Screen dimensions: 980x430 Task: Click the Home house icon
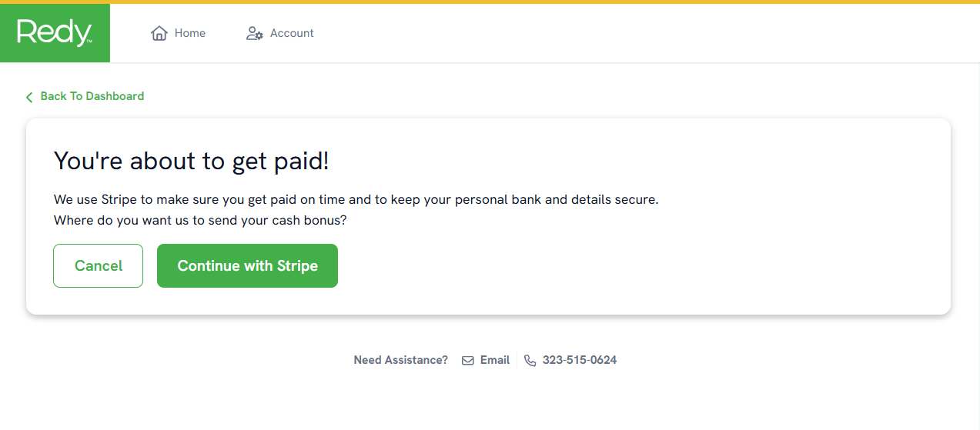click(159, 33)
